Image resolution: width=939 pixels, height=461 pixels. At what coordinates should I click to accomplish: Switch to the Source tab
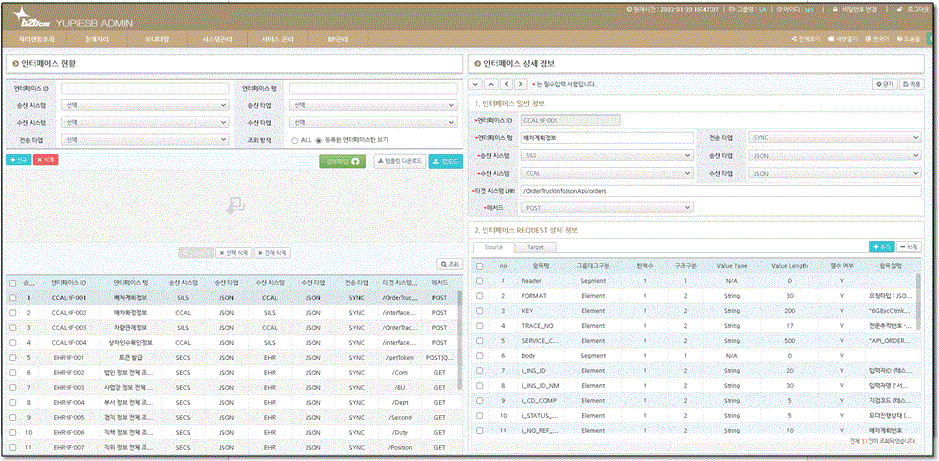(x=493, y=247)
